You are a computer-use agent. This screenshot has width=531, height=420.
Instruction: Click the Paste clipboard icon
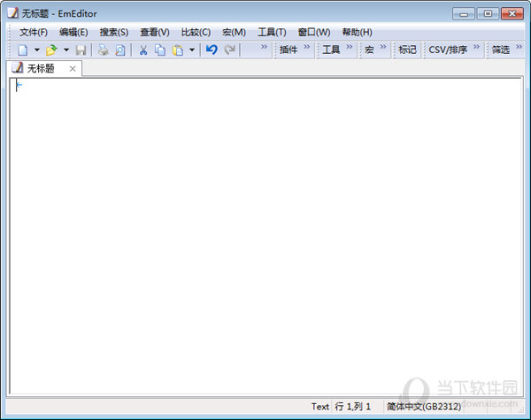click(x=178, y=50)
